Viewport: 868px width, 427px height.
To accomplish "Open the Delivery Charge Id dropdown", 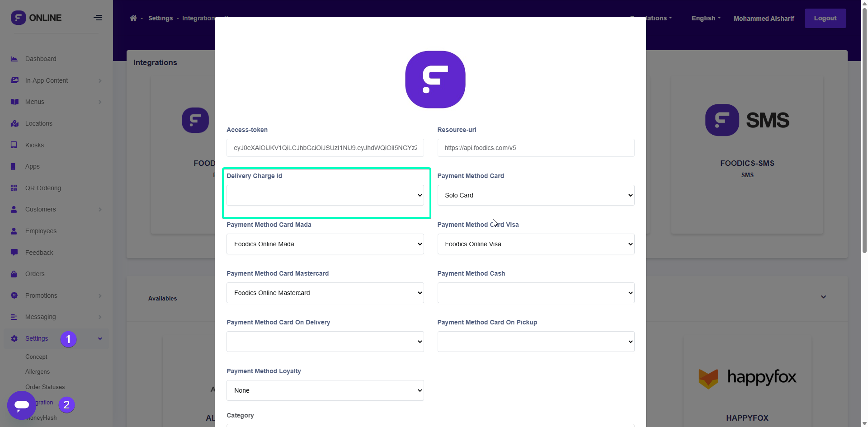I will tap(325, 195).
